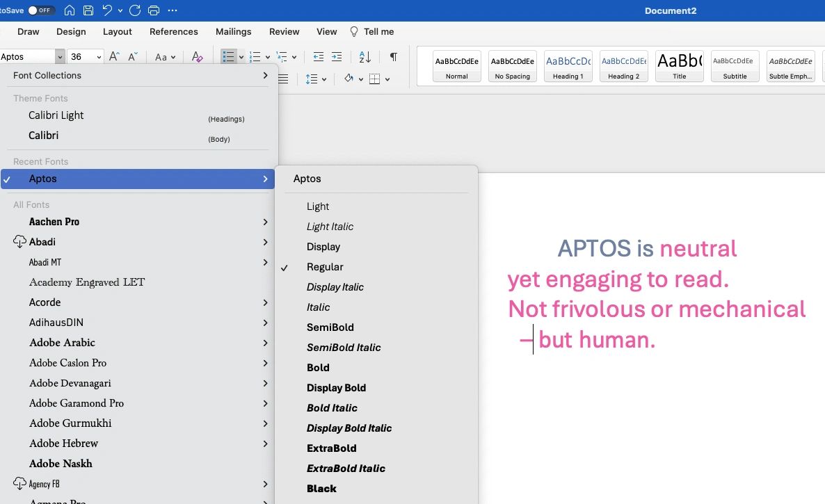Click the Increase Indent icon

tap(337, 57)
